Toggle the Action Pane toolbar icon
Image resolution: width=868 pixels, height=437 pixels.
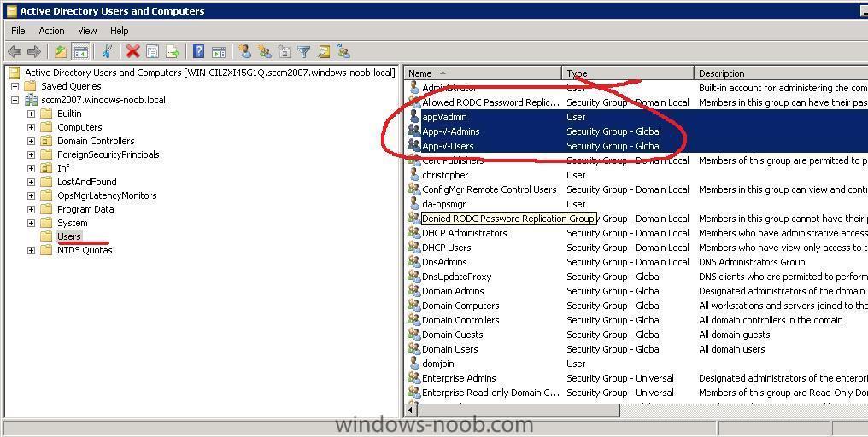tap(220, 52)
